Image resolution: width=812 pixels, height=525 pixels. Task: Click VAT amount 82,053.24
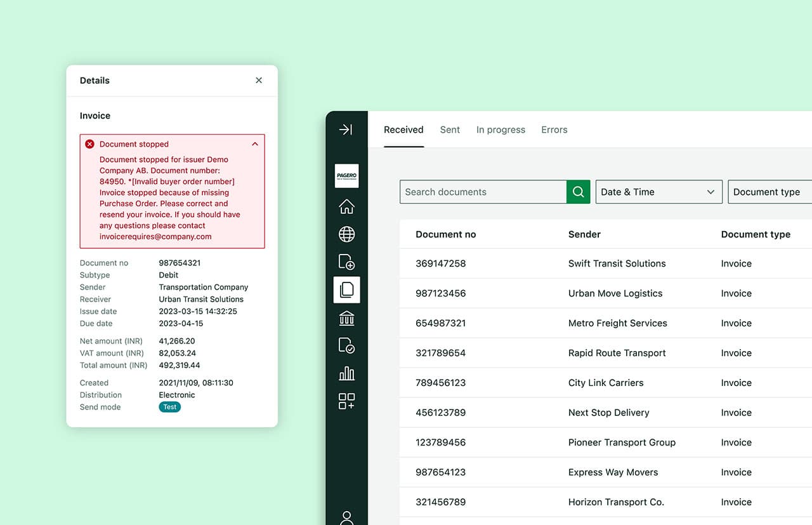click(x=177, y=353)
